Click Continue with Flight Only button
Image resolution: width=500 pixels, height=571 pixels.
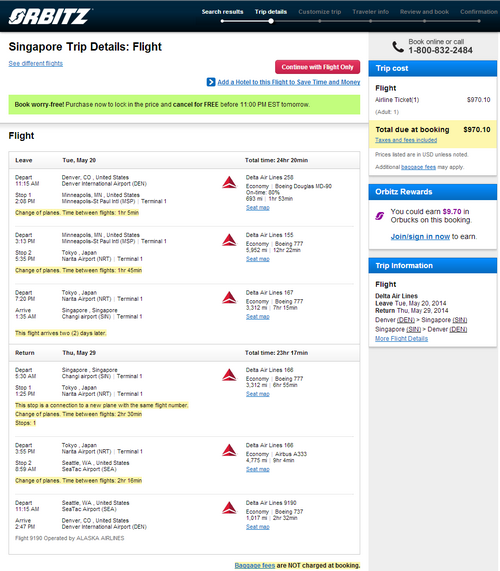click(318, 67)
